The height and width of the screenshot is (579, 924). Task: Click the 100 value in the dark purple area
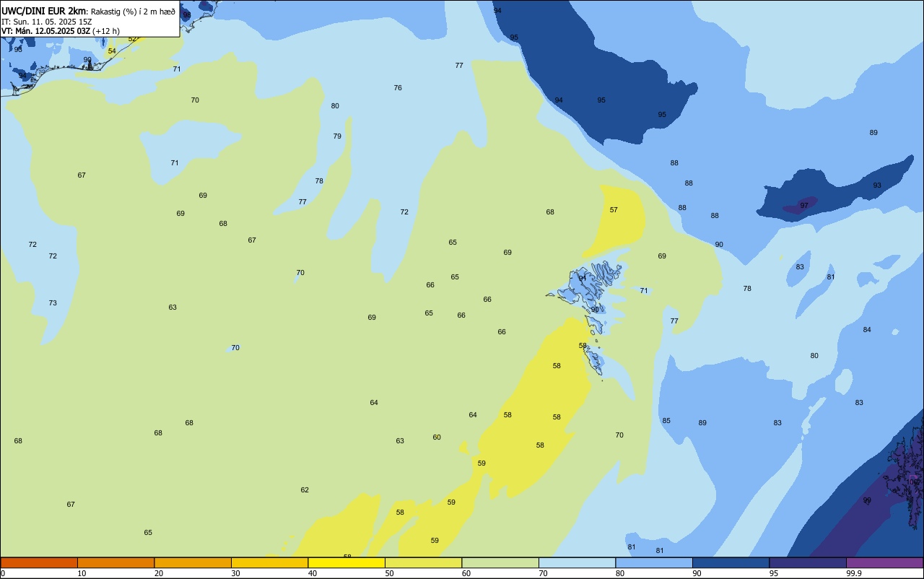tap(913, 482)
